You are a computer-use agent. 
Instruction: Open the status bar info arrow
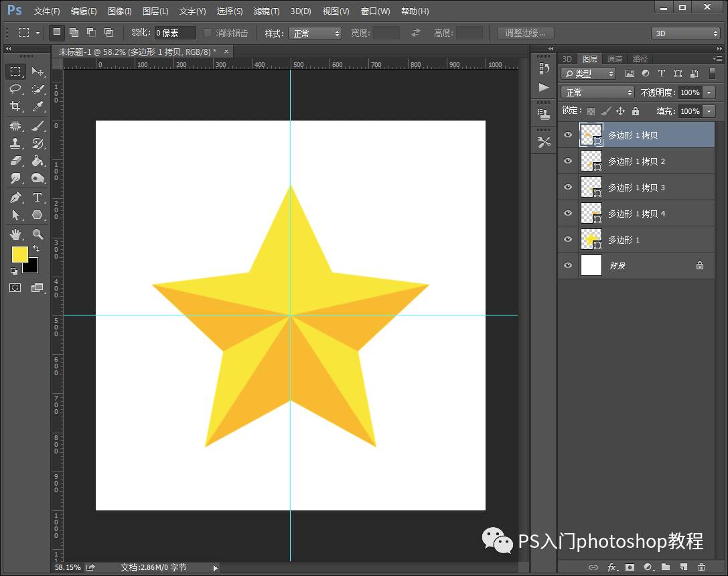pos(215,568)
